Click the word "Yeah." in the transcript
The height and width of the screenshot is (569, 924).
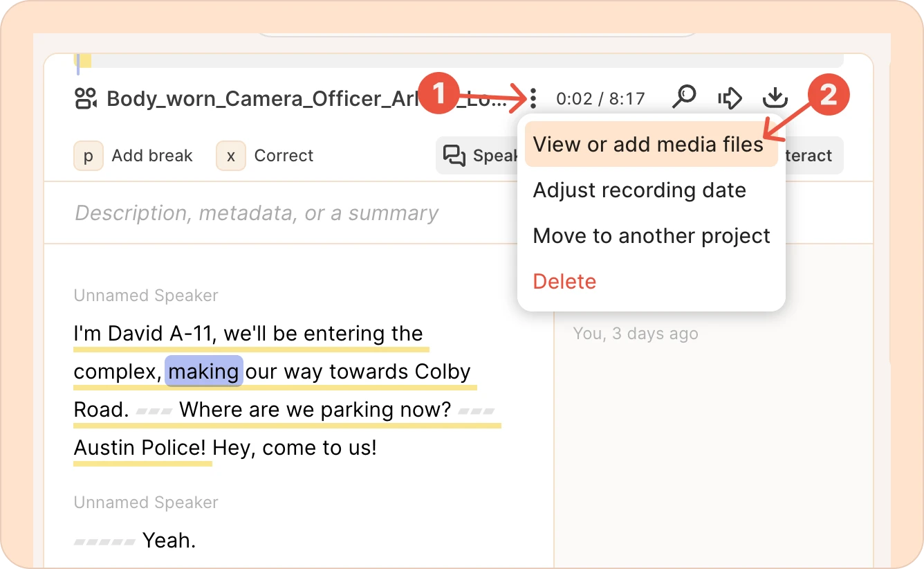(169, 540)
